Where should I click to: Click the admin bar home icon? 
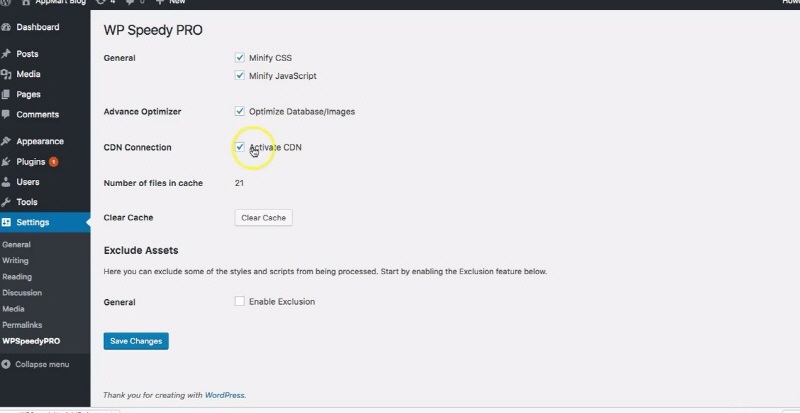[26, 2]
